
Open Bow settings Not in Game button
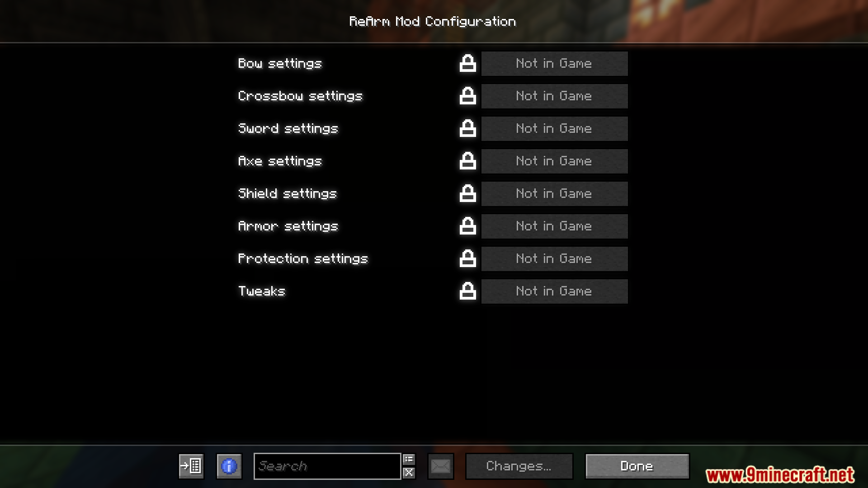(x=554, y=64)
